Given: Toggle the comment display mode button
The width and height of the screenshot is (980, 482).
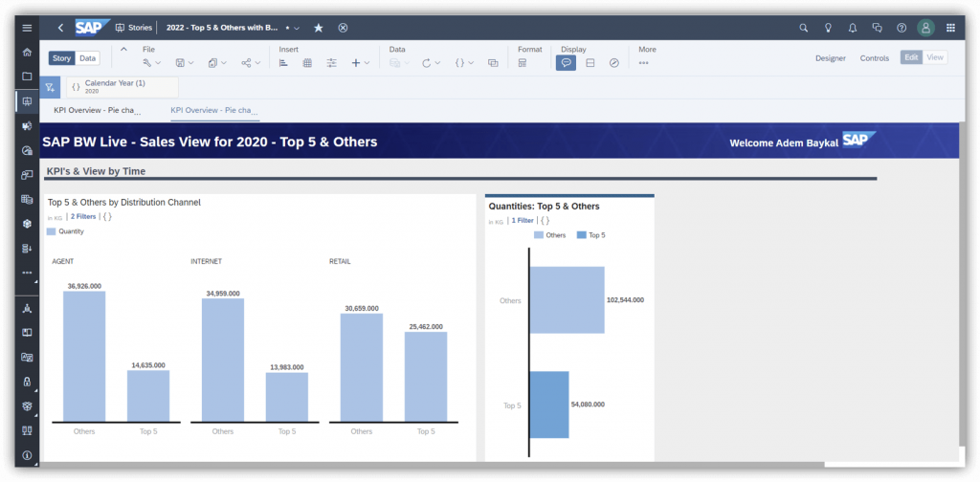Looking at the screenshot, I should (x=566, y=63).
